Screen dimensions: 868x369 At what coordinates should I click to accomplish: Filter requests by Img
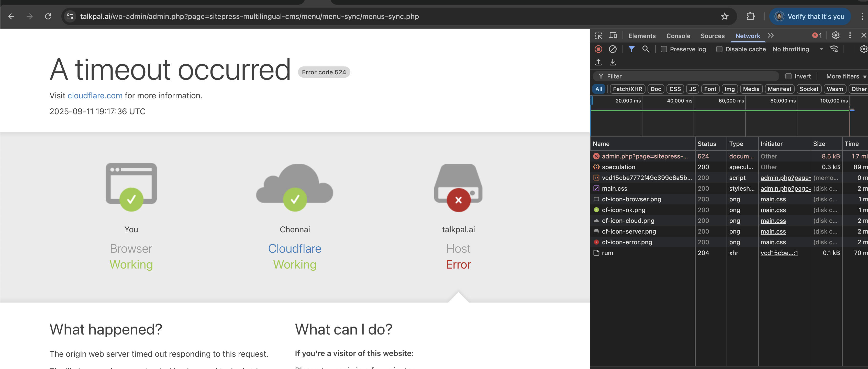(x=729, y=89)
